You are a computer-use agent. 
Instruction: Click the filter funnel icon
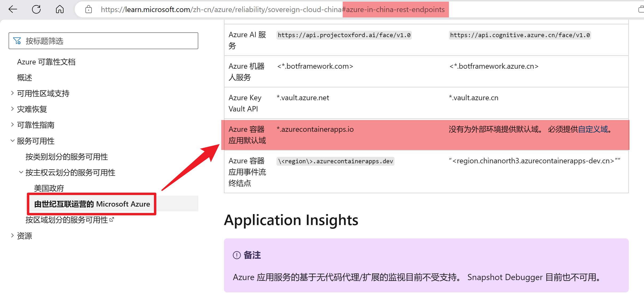[17, 41]
